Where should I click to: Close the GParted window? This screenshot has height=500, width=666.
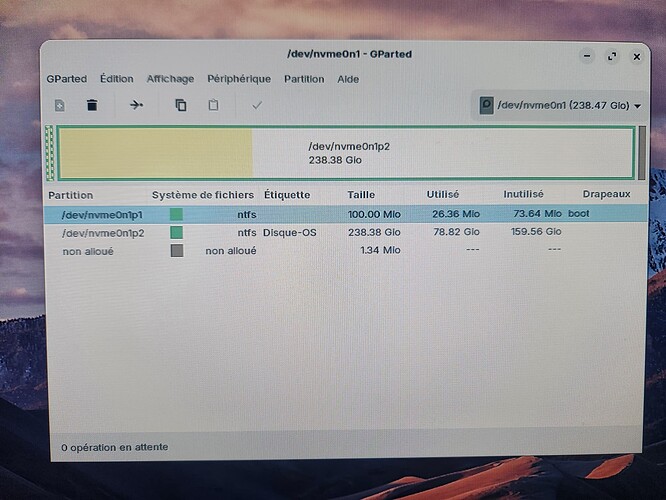coord(637,56)
